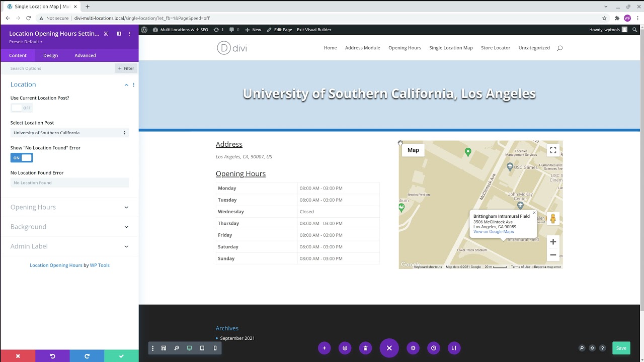This screenshot has height=362, width=644.
Task: Undo the last change in settings panel
Action: click(52, 356)
